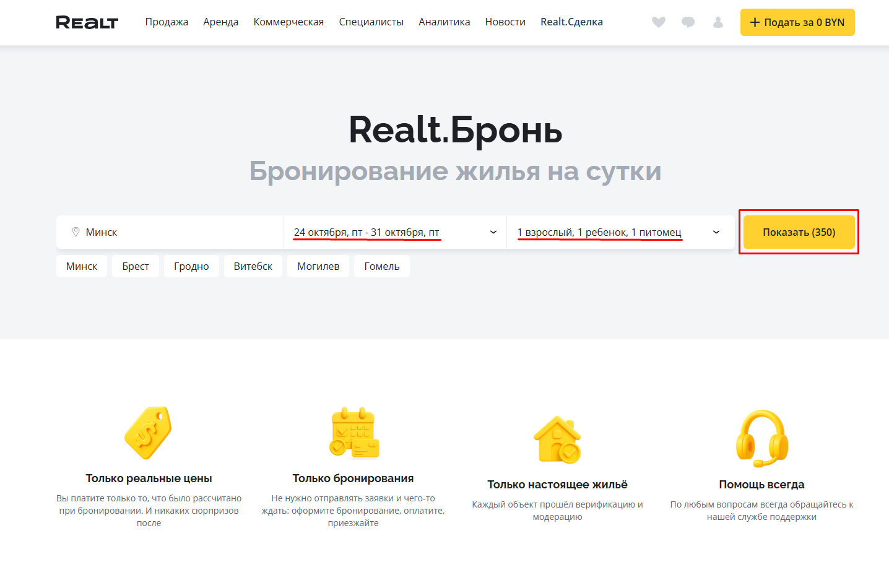Open messages via chat bubble icon
The image size is (889, 588).
click(688, 22)
